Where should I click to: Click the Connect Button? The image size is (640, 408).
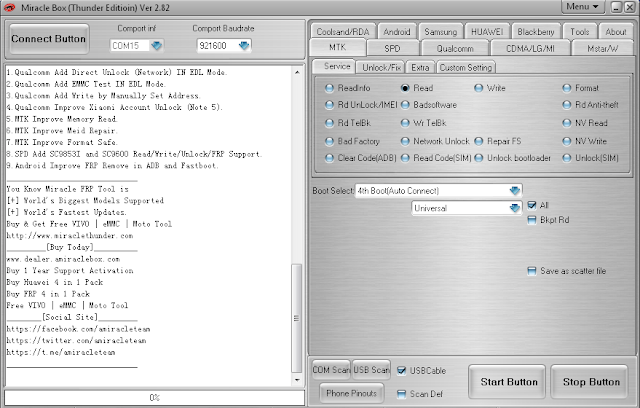[49, 39]
